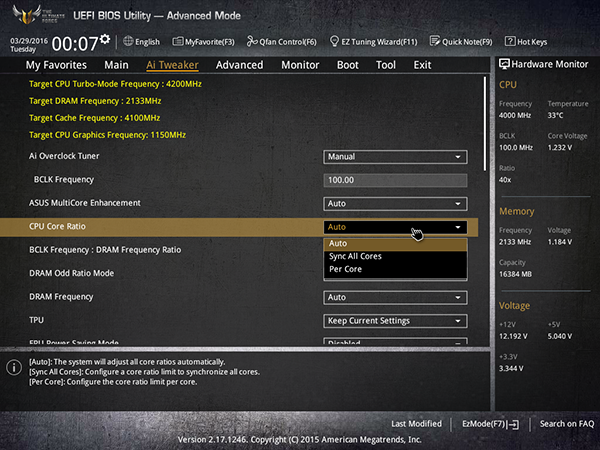Viewport: 600px width, 450px height.
Task: Switch to EzMode(F7)
Action: click(491, 424)
